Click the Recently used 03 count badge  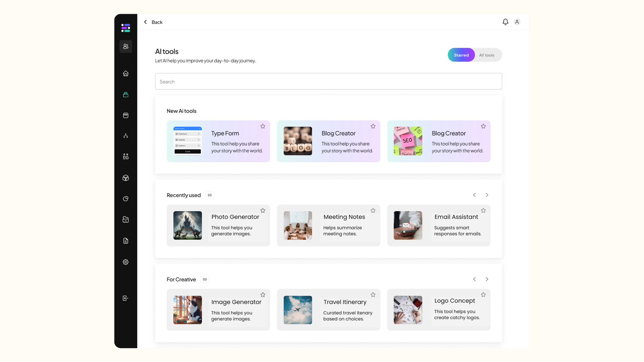(210, 195)
